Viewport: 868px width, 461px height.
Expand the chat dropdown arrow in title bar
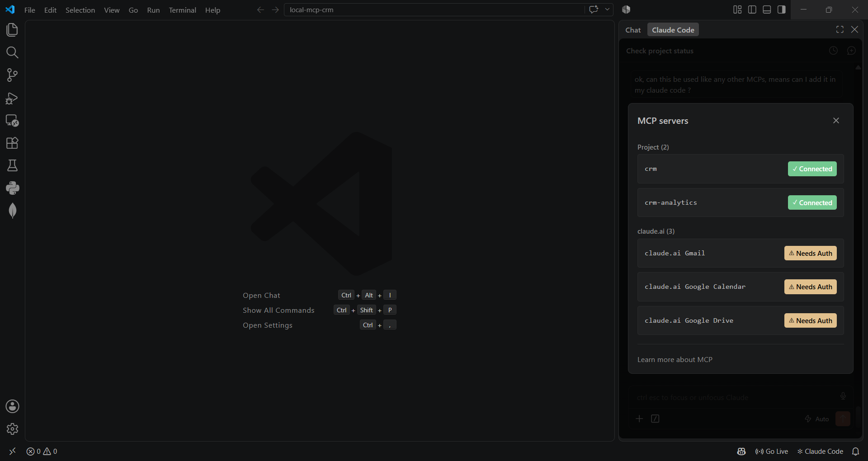click(x=607, y=9)
